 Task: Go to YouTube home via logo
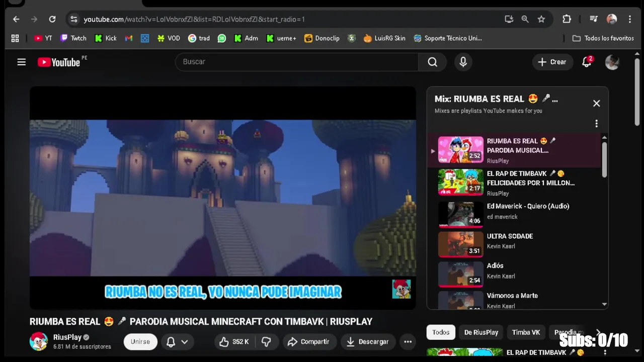[x=59, y=62]
